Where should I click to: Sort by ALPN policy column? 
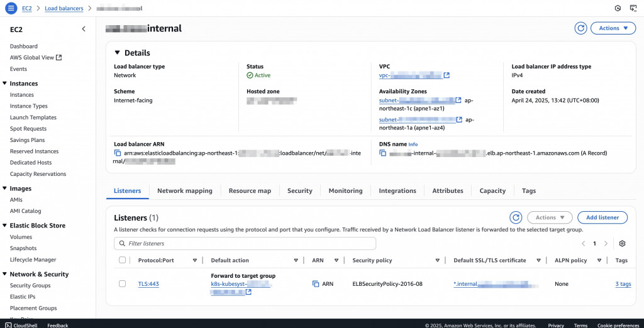[599, 260]
